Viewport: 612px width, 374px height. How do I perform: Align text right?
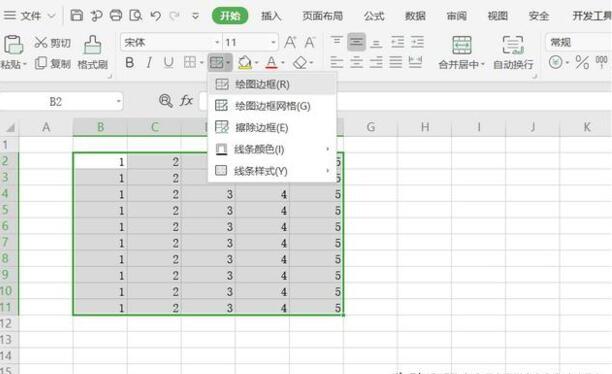click(376, 62)
